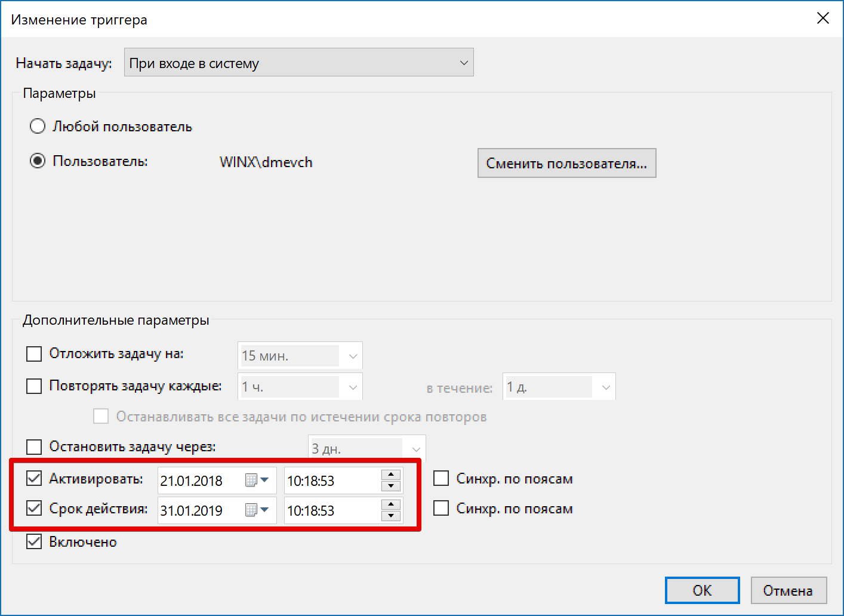Uncheck the Срок действия checkbox
Image resolution: width=844 pixels, height=616 pixels.
pyautogui.click(x=34, y=508)
